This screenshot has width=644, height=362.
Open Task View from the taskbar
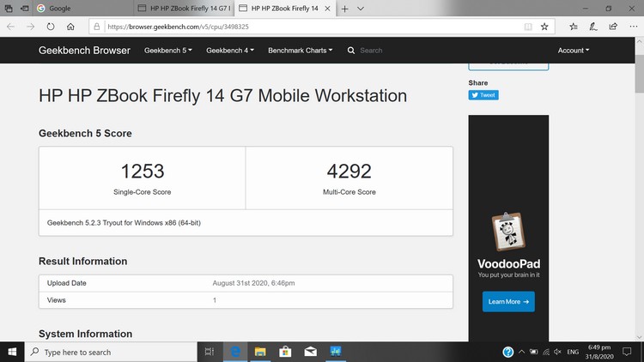coord(210,352)
